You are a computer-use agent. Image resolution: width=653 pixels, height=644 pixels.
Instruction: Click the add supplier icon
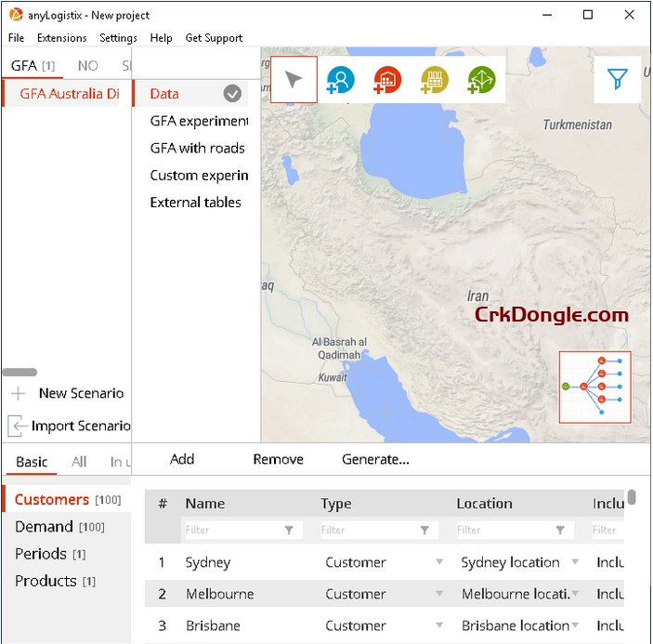click(481, 80)
